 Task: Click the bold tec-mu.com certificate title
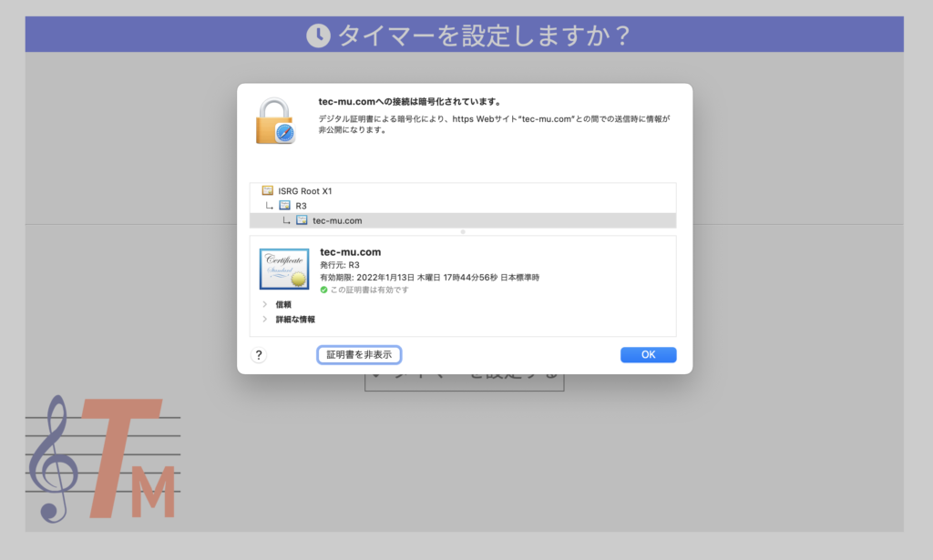click(351, 252)
